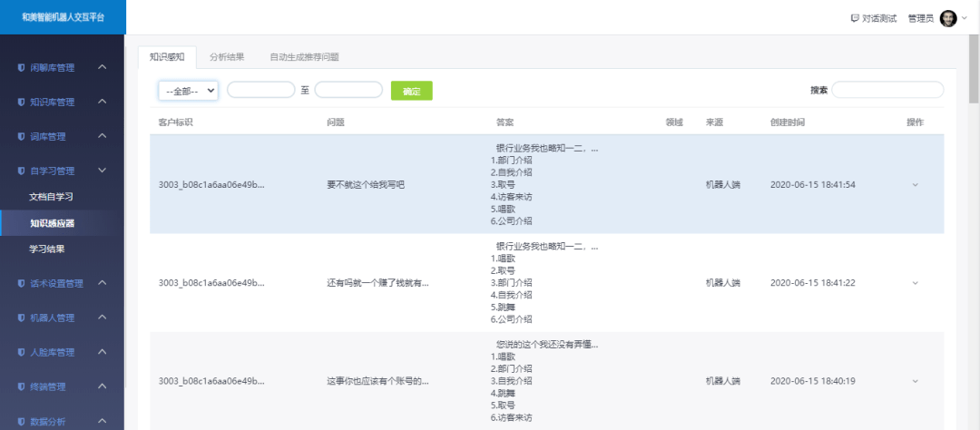Click the 和美智能机器人交互平台 logo title

coord(64,17)
